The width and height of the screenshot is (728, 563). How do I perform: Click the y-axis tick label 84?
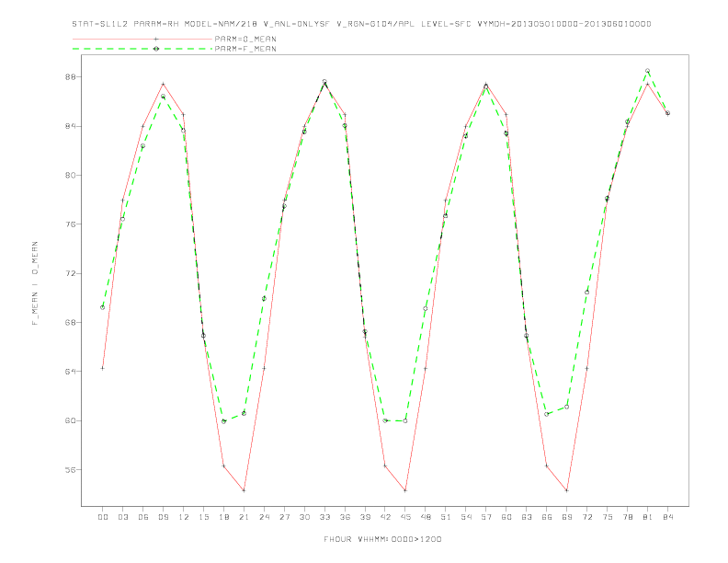point(69,126)
